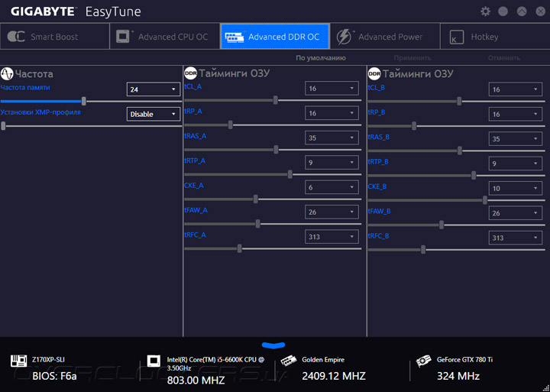Open the tRAS_B dropdown

pyautogui.click(x=516, y=138)
